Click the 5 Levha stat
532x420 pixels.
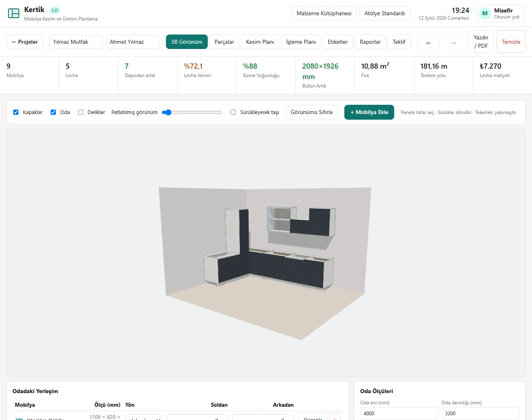(88, 75)
